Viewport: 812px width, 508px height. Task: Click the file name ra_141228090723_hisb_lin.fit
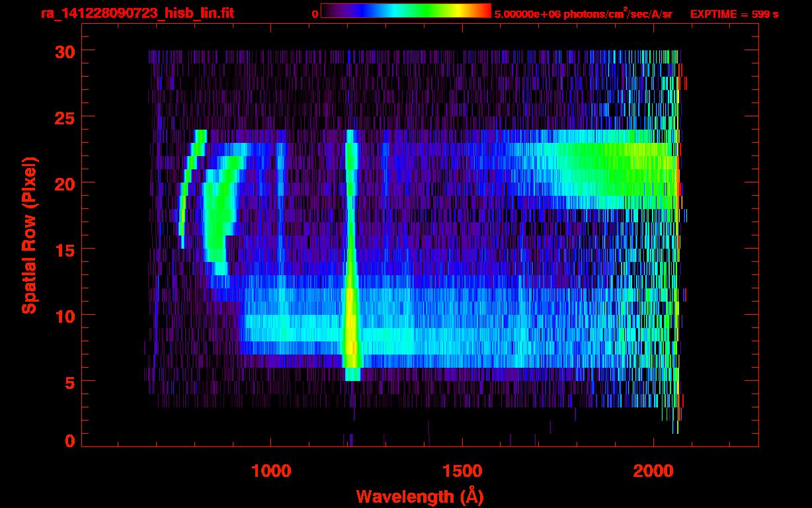137,13
